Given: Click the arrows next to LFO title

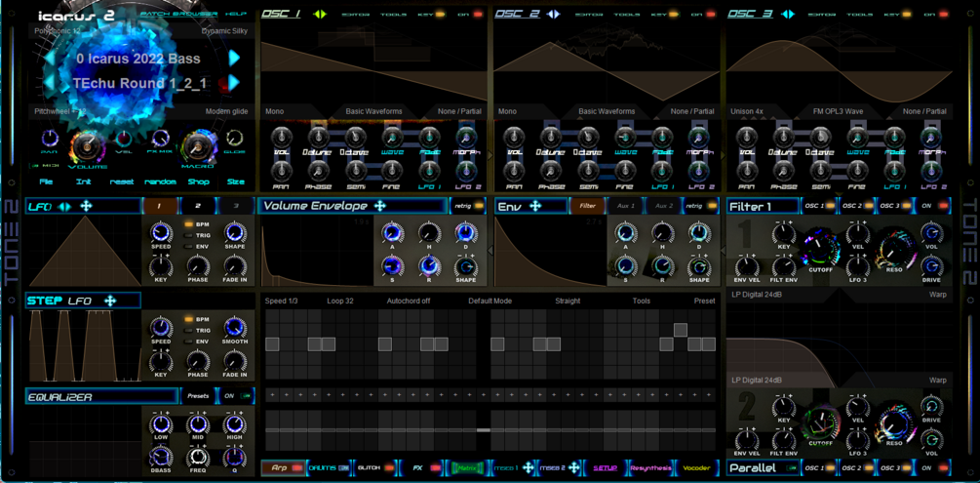Looking at the screenshot, I should click(x=64, y=206).
